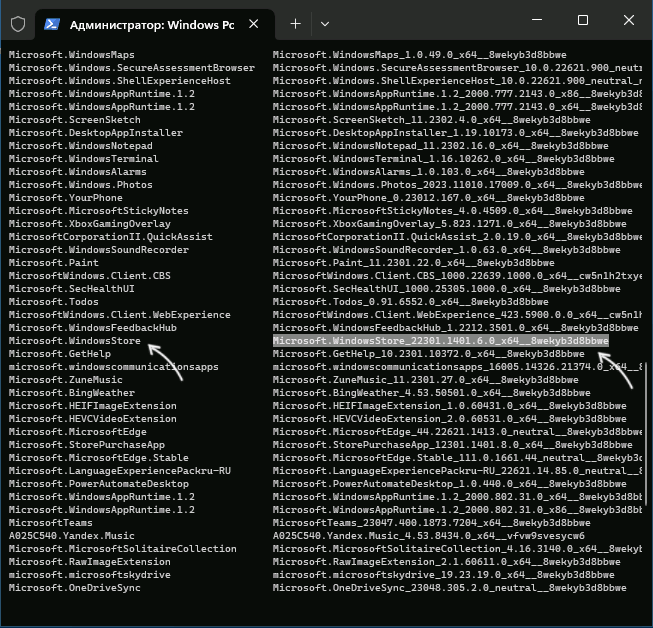Minimize the Windows Terminal window
The height and width of the screenshot is (628, 653).
[x=537, y=20]
